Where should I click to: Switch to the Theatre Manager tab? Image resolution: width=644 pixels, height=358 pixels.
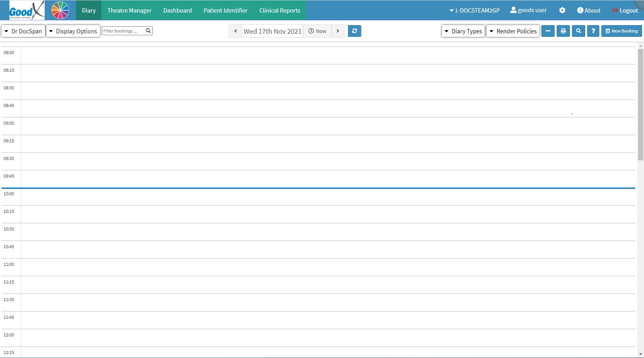[x=129, y=11]
